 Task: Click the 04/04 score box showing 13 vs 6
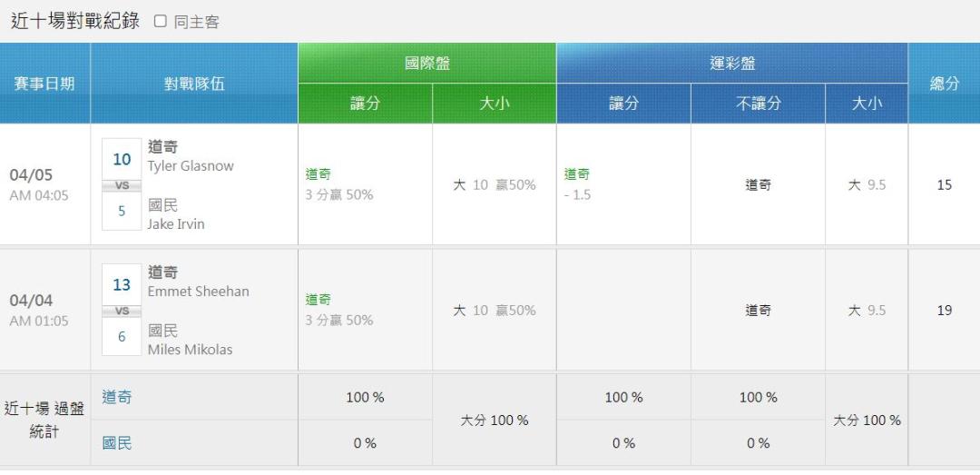click(122, 310)
